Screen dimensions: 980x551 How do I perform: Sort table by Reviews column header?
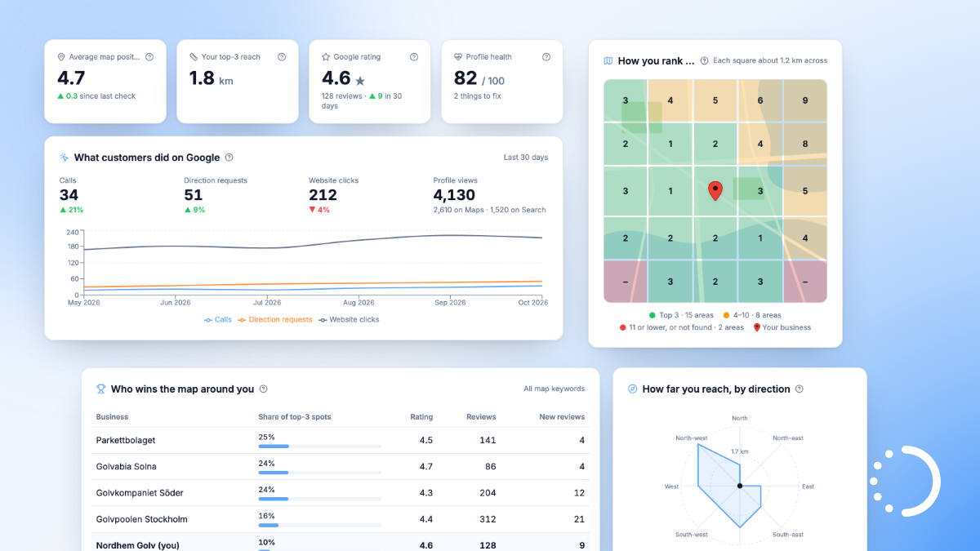tap(481, 417)
